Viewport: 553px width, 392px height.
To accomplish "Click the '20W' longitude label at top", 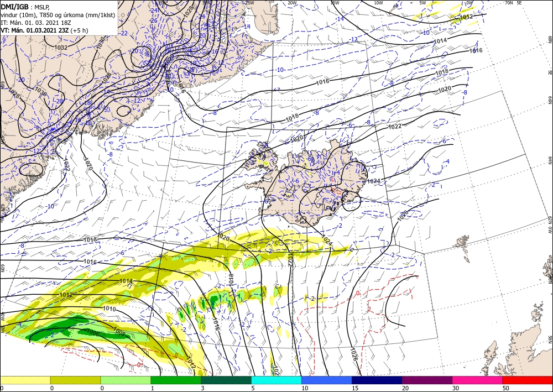I will (x=291, y=3).
